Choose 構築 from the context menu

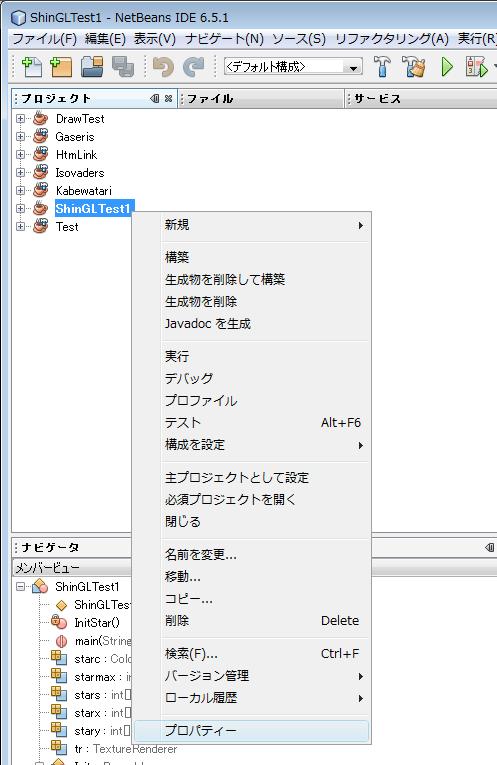point(252,257)
